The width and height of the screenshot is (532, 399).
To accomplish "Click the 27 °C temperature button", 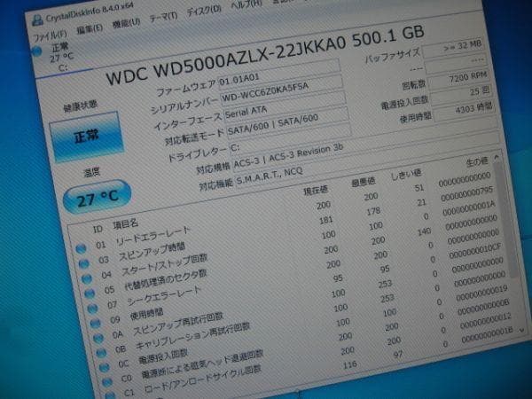I will pyautogui.click(x=97, y=197).
